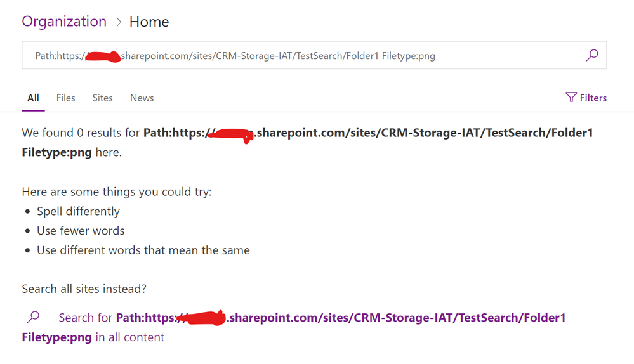Click 'Use different words that mean the same'

click(143, 250)
